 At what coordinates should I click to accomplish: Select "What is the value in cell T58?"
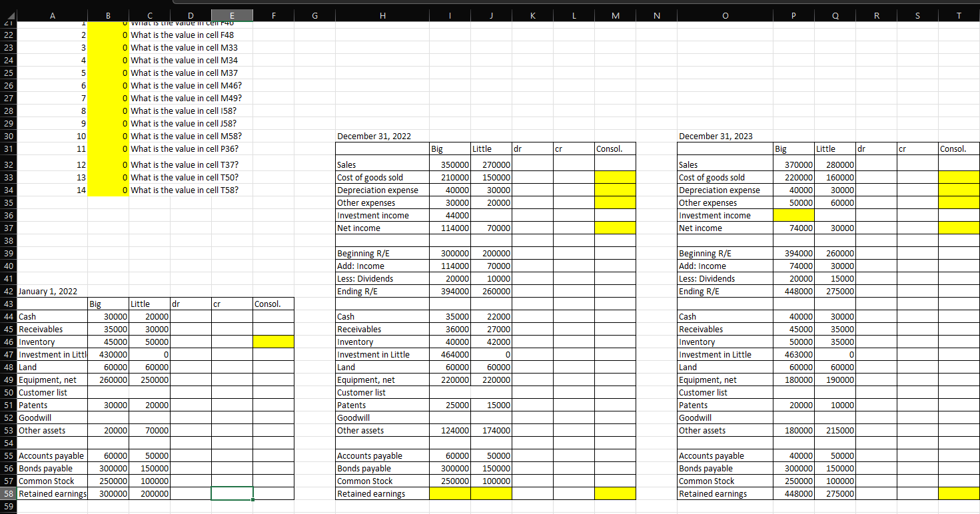185,190
